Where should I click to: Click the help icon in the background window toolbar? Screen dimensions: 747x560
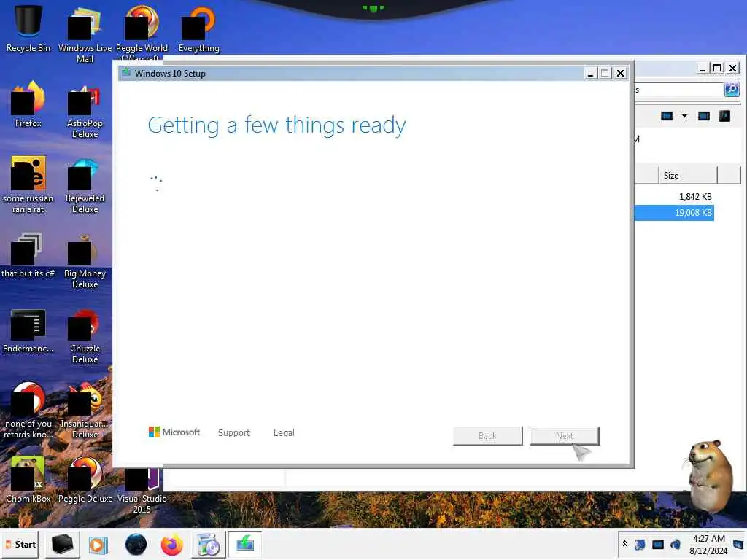[x=724, y=116]
